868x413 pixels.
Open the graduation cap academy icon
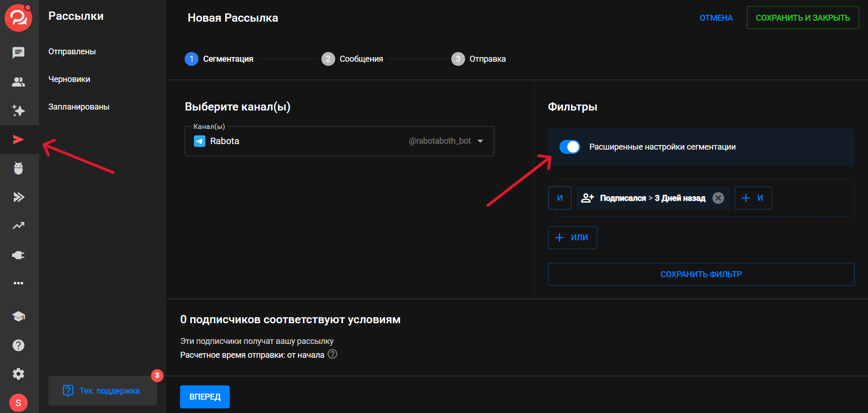coord(18,316)
